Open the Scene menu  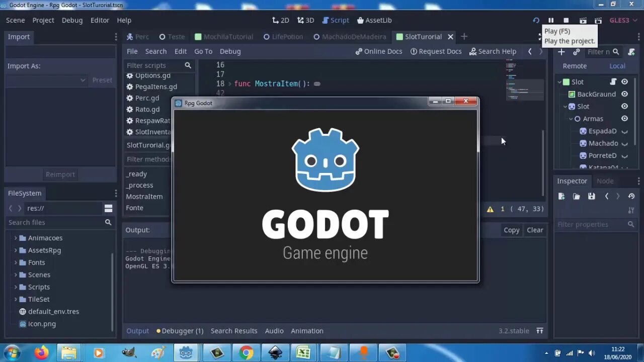(x=15, y=20)
